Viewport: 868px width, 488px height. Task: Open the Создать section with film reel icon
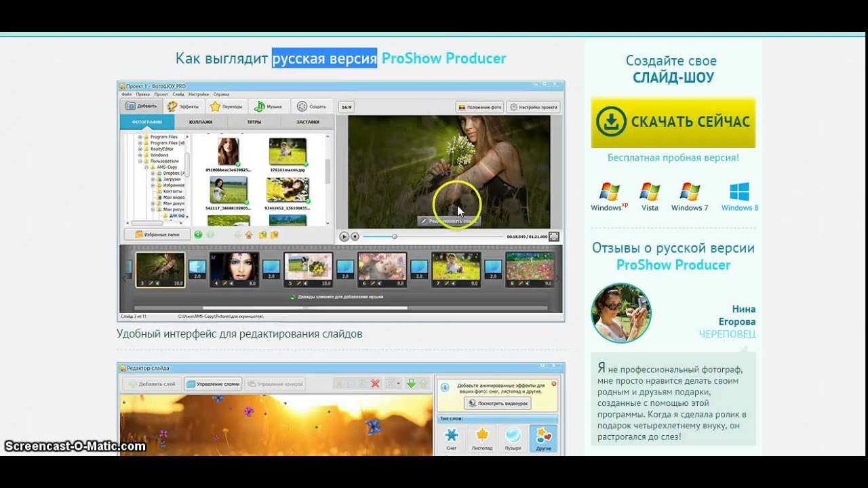tap(312, 106)
